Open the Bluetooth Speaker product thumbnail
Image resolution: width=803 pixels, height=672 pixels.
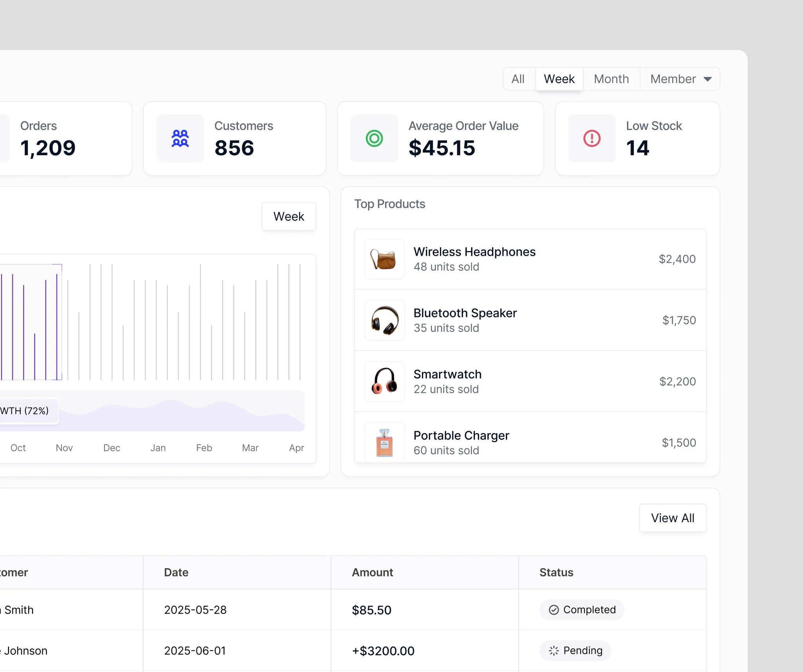[384, 320]
